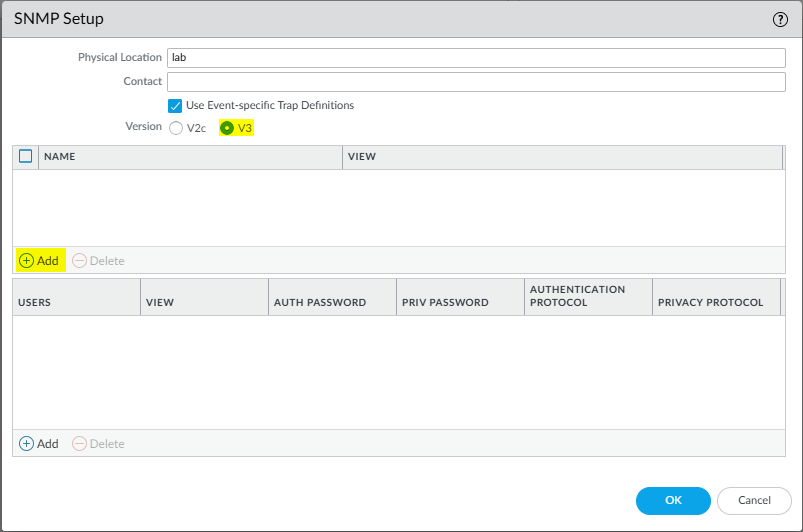Click the PRIV PASSWORD column header
This screenshot has width=803, height=532.
click(460, 302)
